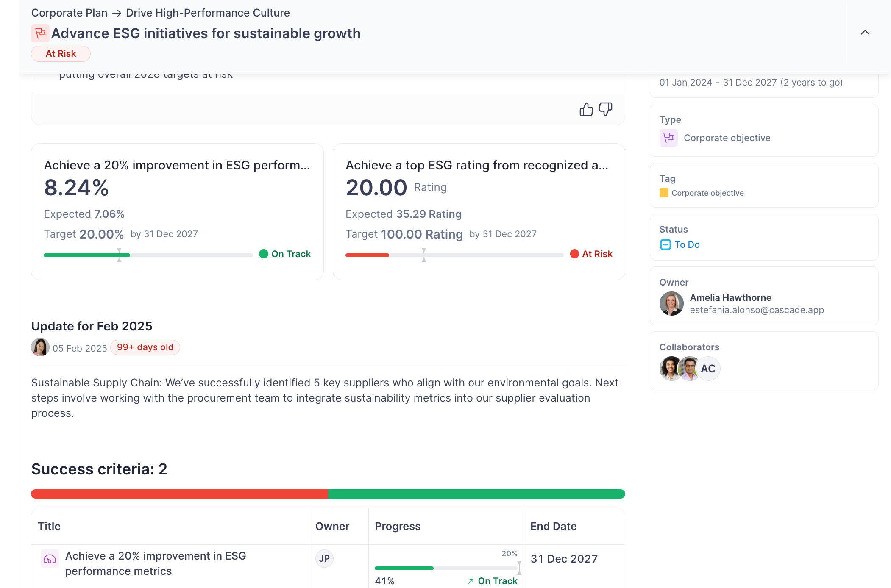891x588 pixels.
Task: Click the thumbs down feedback icon
Action: point(605,109)
